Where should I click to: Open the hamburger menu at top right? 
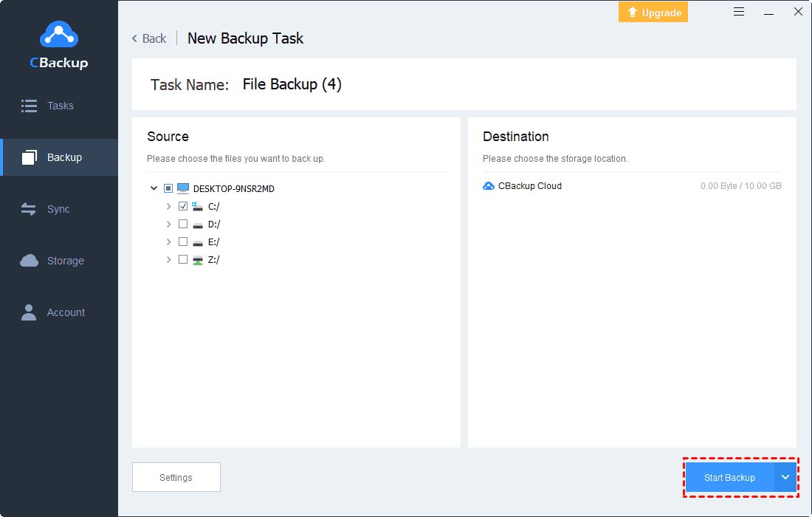[x=739, y=11]
